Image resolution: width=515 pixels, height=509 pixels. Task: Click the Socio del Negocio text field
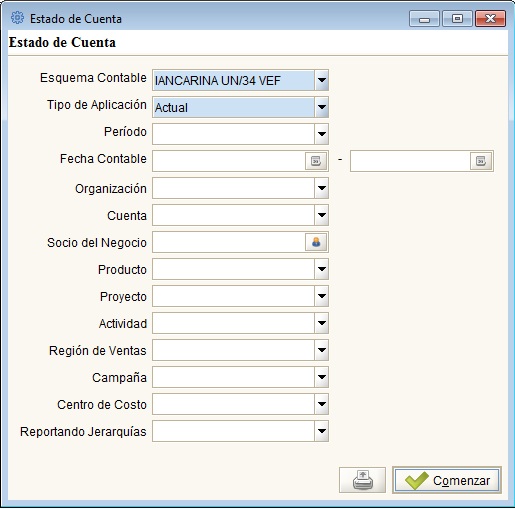(229, 242)
